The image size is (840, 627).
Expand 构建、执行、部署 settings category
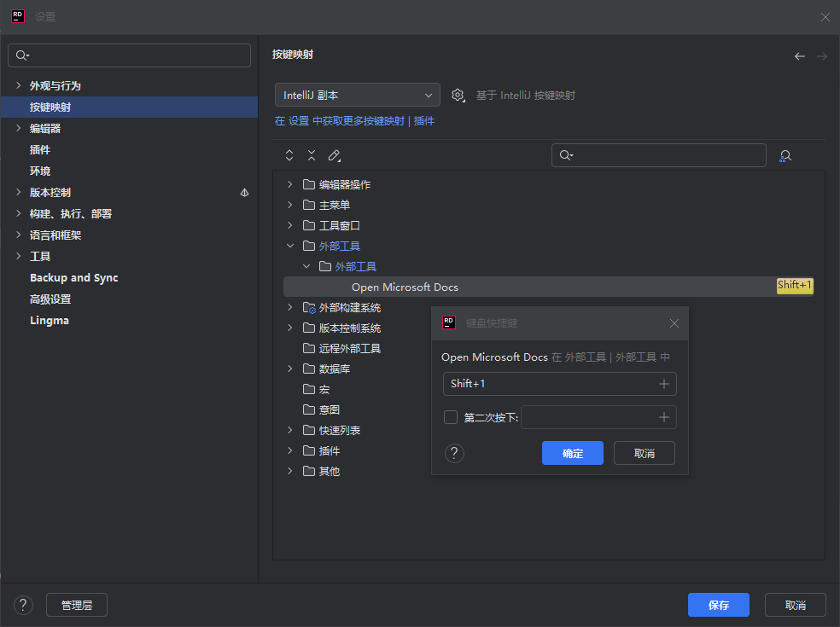[18, 213]
